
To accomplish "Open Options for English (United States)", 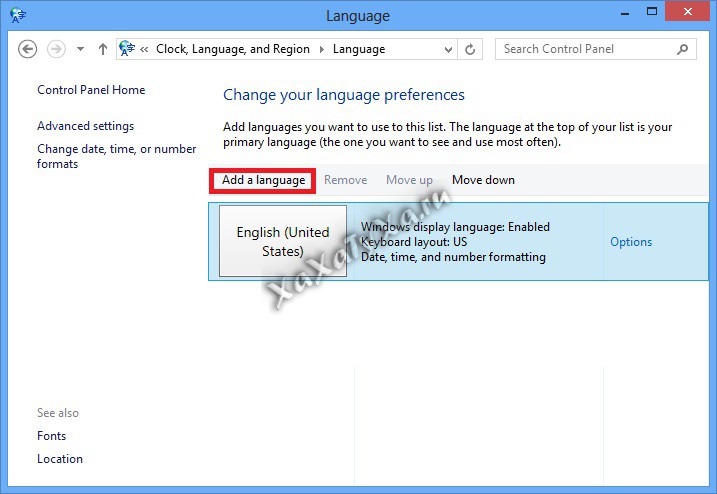I will point(631,242).
